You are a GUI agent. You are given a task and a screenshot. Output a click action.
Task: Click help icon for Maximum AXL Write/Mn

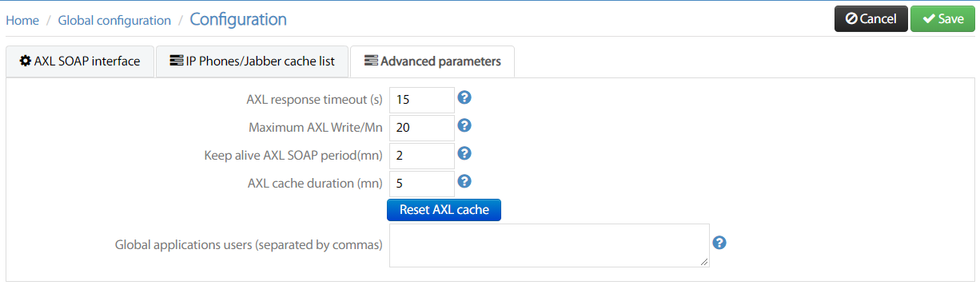pos(464,125)
